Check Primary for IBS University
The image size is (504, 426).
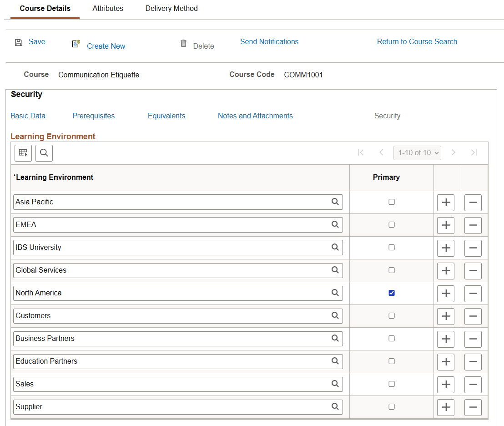click(x=392, y=248)
